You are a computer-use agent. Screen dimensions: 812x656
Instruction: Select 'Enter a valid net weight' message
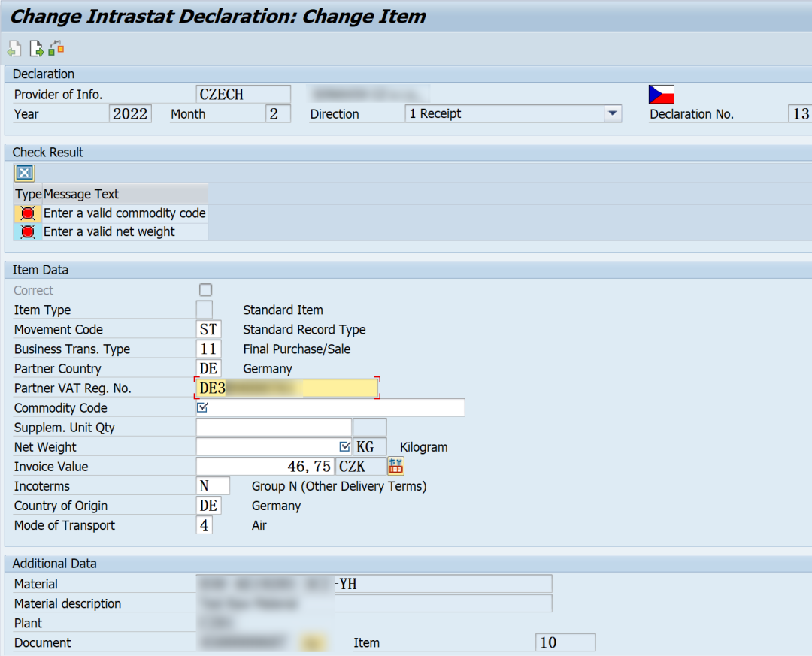pyautogui.click(x=109, y=232)
